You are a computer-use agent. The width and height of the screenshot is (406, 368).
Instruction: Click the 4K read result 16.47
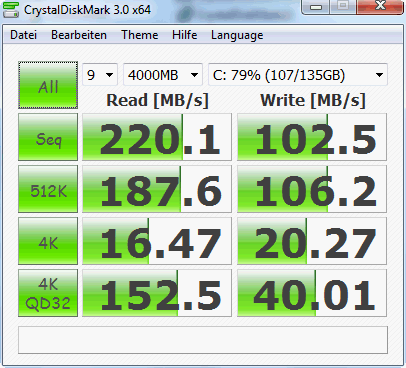coord(157,241)
